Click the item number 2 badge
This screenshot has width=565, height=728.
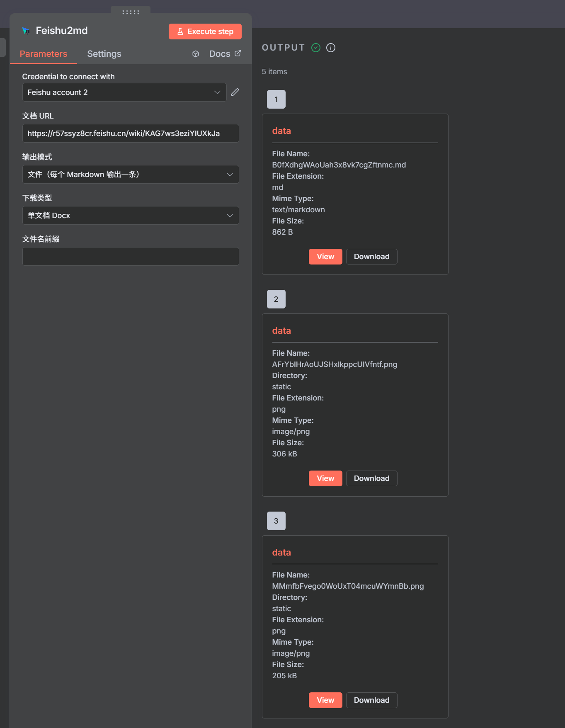[x=276, y=299]
